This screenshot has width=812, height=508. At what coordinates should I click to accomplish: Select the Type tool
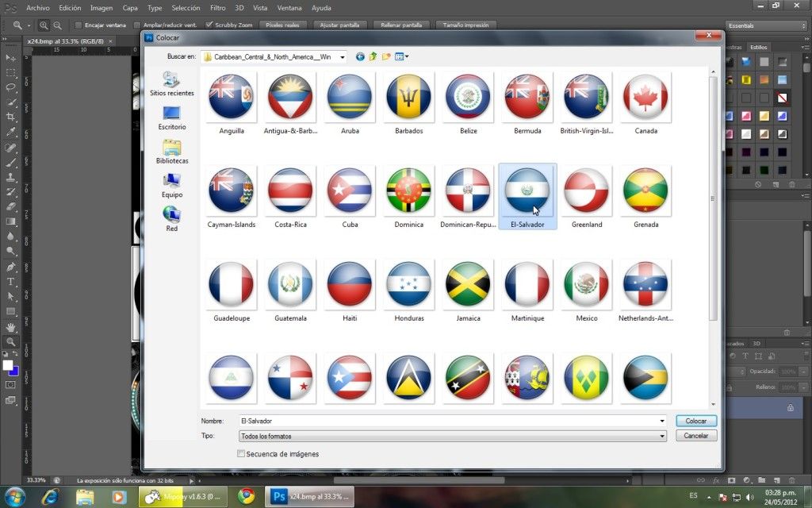[10, 282]
